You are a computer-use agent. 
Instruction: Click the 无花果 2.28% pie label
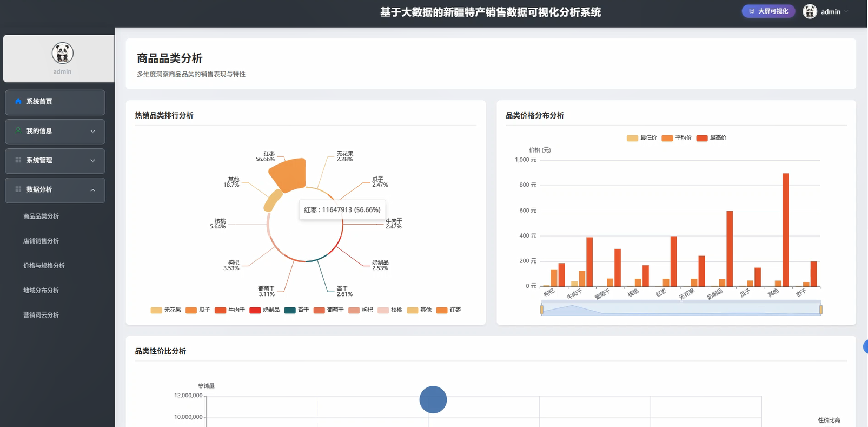coord(345,156)
